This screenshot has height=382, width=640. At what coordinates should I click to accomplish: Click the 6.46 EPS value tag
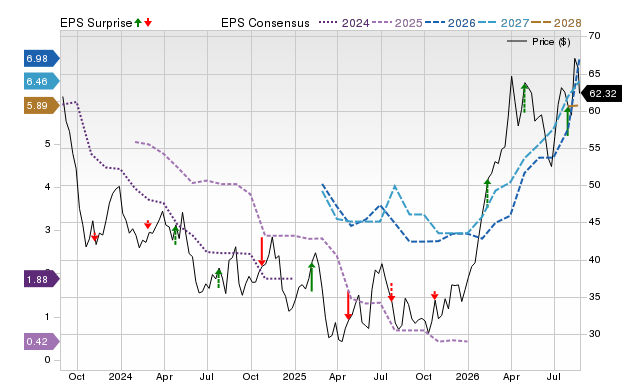[42, 82]
